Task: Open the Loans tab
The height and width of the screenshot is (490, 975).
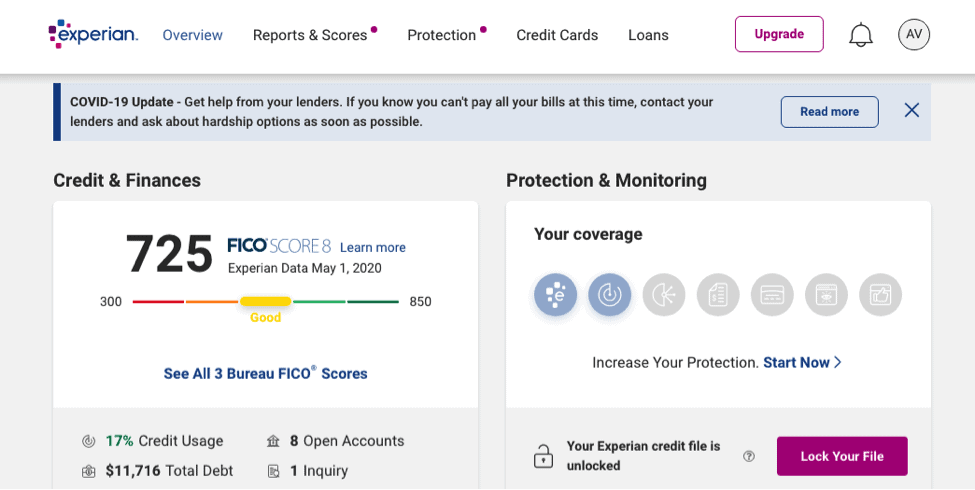Action: [648, 35]
